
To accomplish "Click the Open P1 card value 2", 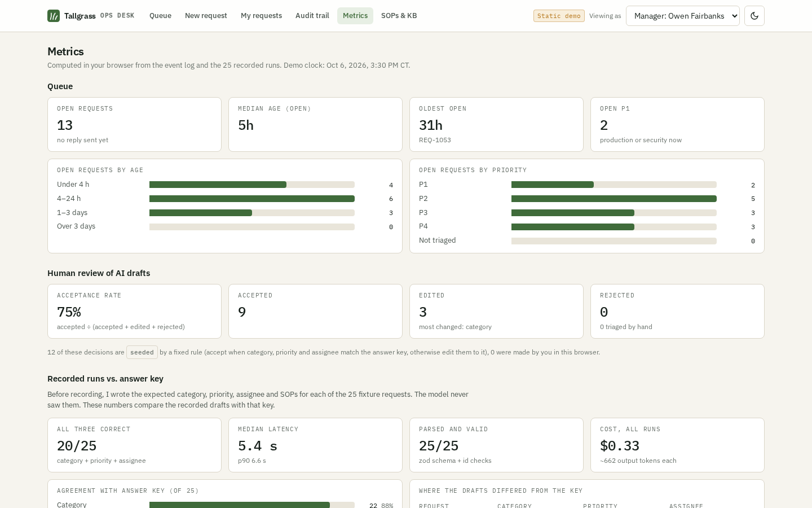I will click(604, 125).
